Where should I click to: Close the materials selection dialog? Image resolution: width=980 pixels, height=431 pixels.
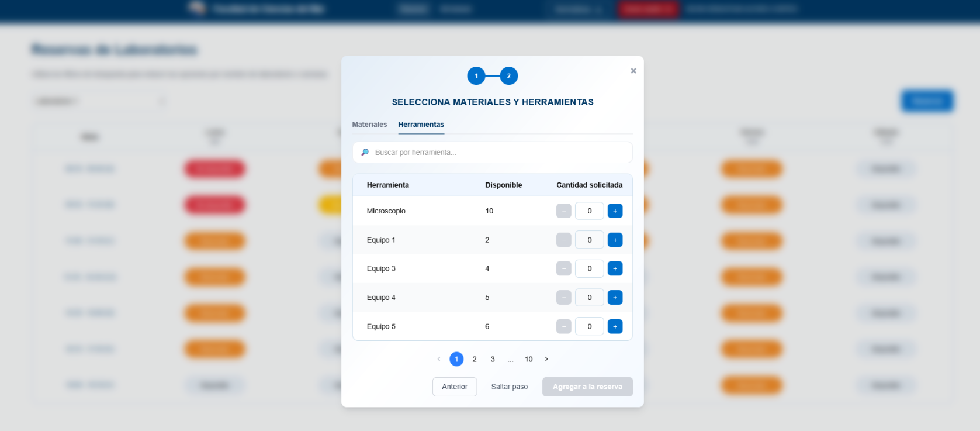tap(633, 71)
